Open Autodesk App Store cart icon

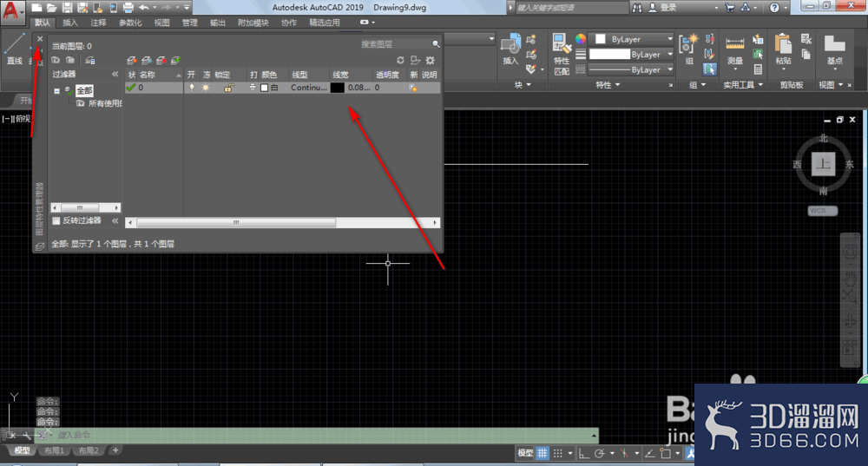(730, 8)
